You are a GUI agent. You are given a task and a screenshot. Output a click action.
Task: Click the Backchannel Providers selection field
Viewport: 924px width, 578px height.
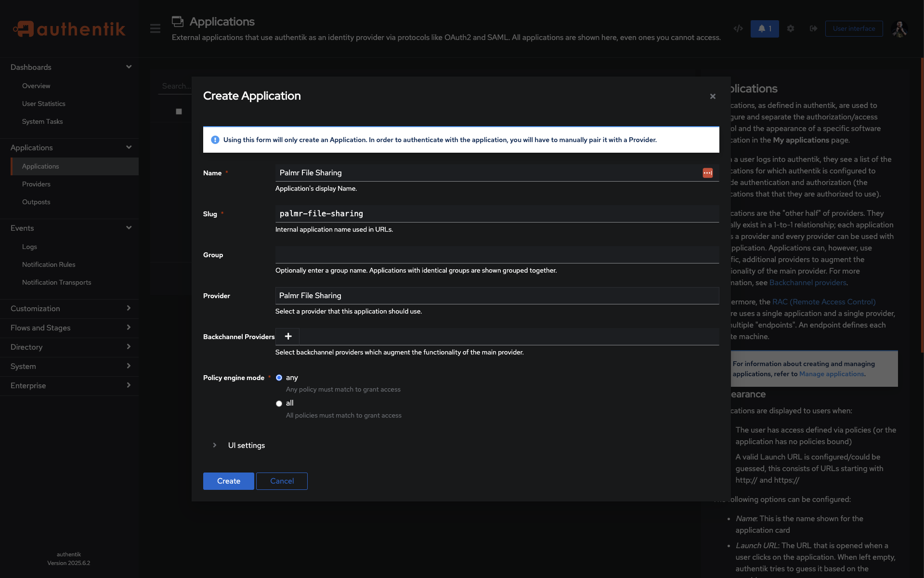coord(509,337)
